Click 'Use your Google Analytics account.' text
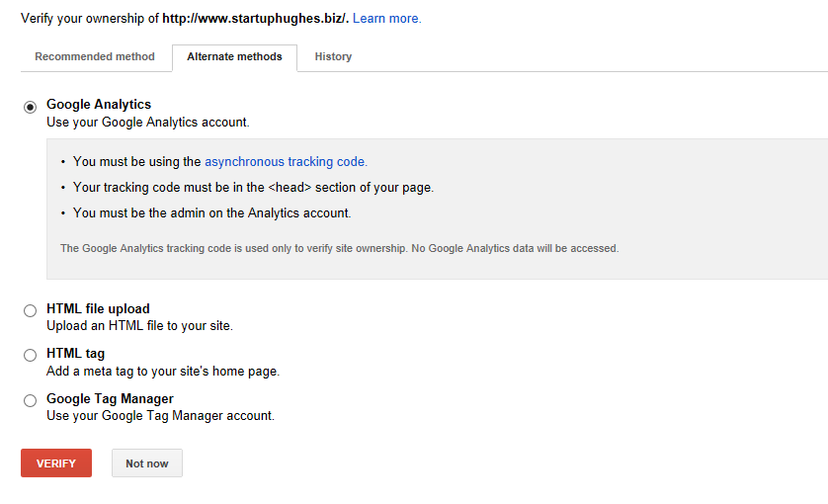 pos(148,122)
